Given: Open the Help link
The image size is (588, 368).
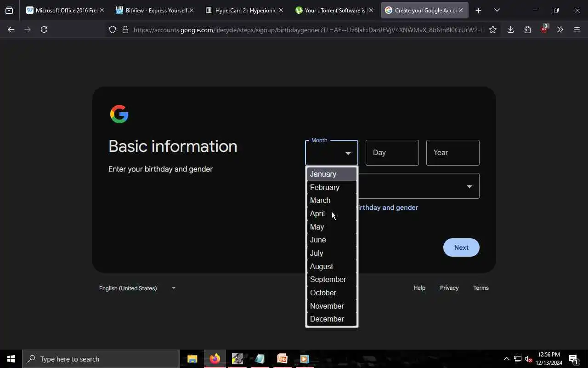Looking at the screenshot, I should [419, 288].
